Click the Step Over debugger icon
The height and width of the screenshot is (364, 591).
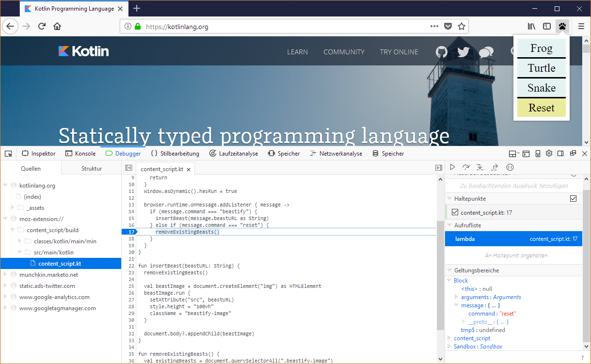click(x=466, y=167)
